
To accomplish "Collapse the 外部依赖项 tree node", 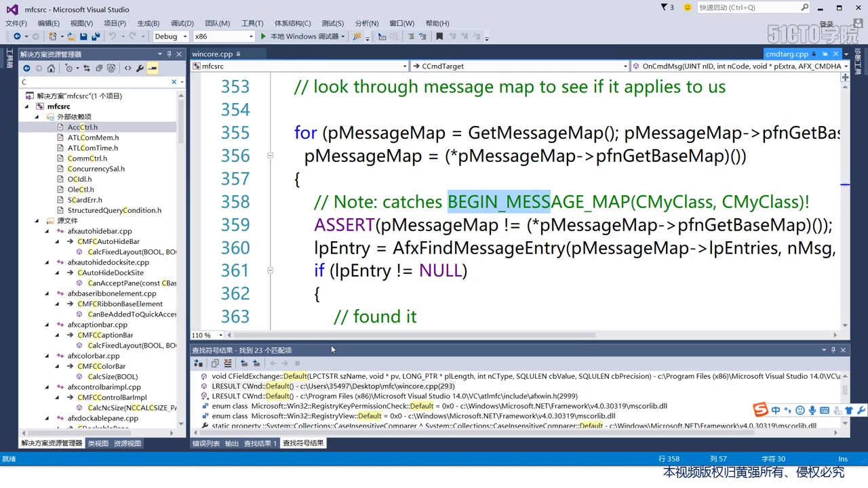I will tap(37, 117).
